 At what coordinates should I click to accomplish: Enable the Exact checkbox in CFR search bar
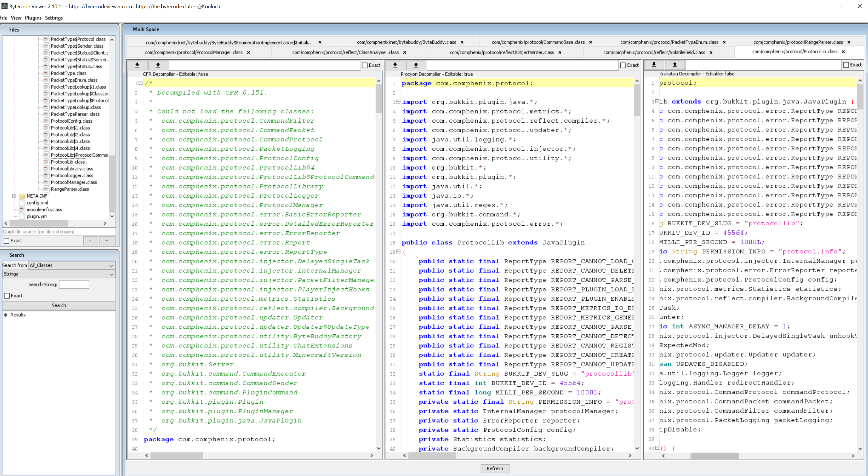(x=364, y=65)
